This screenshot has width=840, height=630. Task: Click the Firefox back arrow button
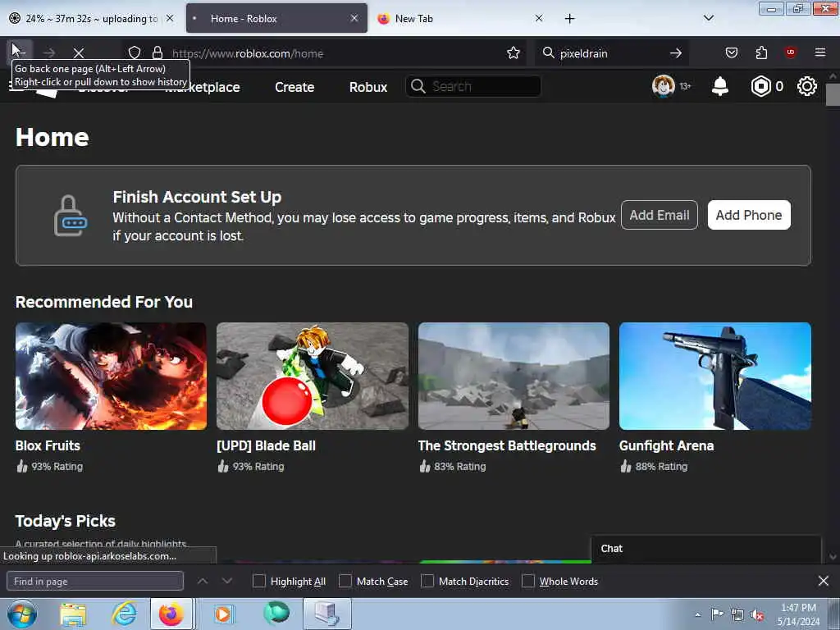pyautogui.click(x=20, y=52)
